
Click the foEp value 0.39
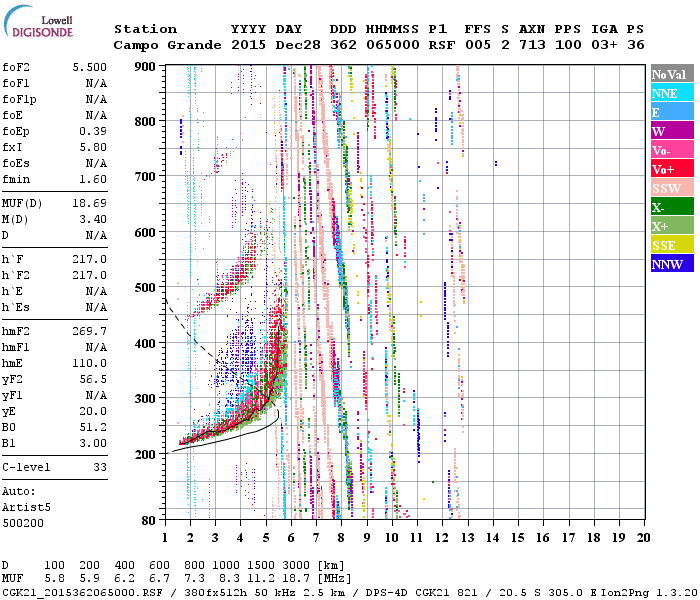tap(93, 131)
